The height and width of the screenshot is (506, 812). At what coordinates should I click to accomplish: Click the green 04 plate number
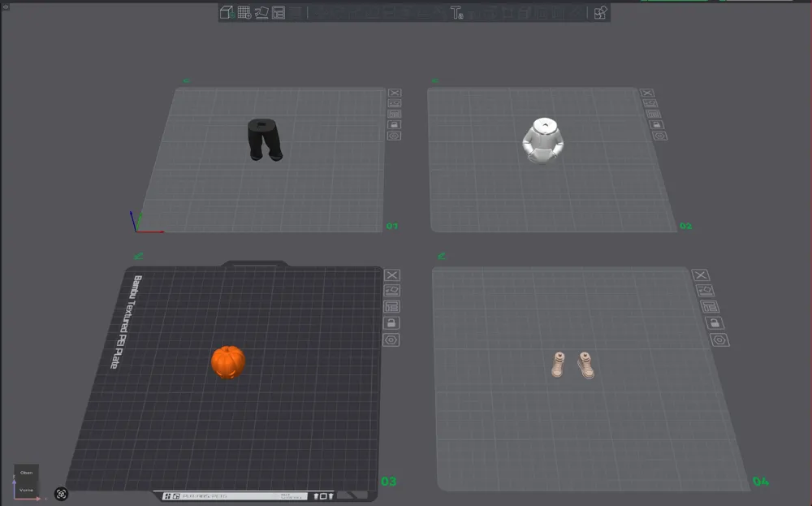coord(761,481)
